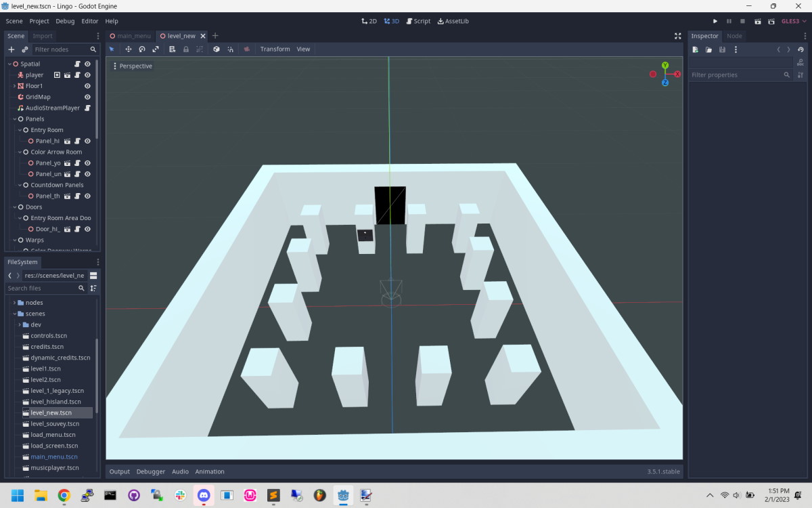Click the instance scene link icon
The image size is (812, 508).
tap(25, 49)
